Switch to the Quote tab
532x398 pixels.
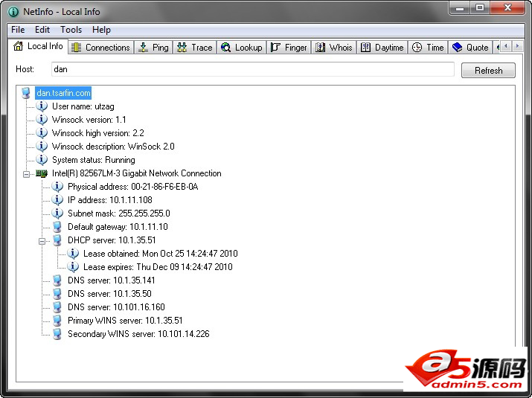tap(470, 48)
